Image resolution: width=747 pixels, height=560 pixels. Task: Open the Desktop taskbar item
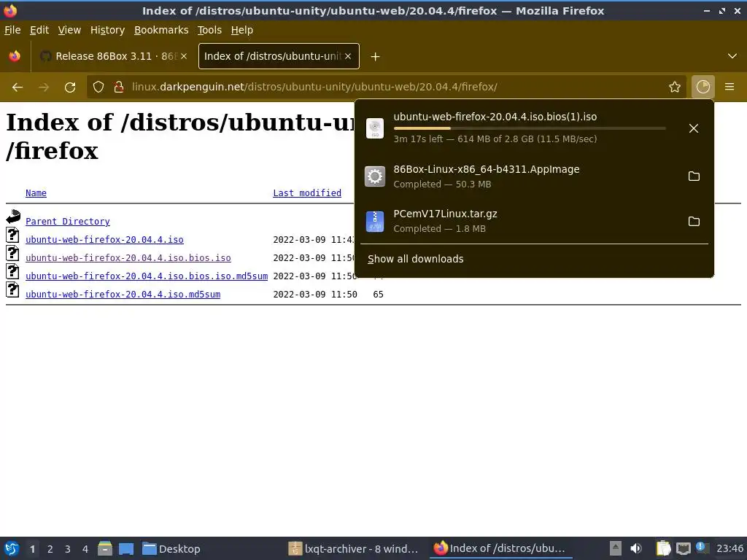pos(172,549)
